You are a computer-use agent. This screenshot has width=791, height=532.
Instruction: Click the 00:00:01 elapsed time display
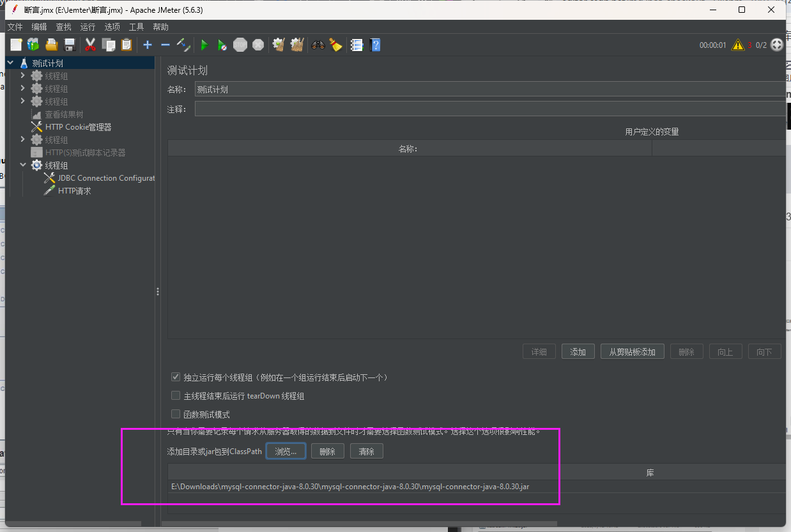pos(712,45)
